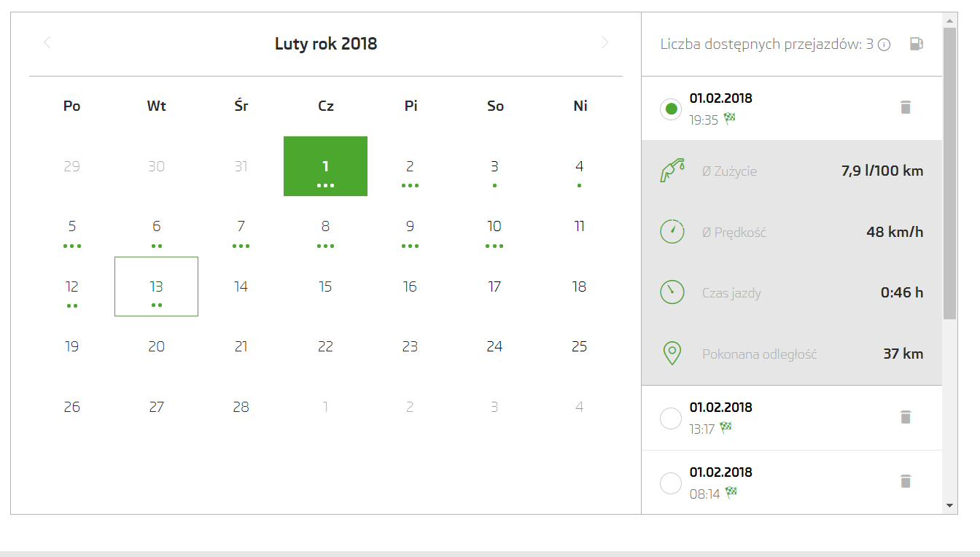Select February 13 in the calendar
Screen dimensions: 980x557
tap(156, 287)
